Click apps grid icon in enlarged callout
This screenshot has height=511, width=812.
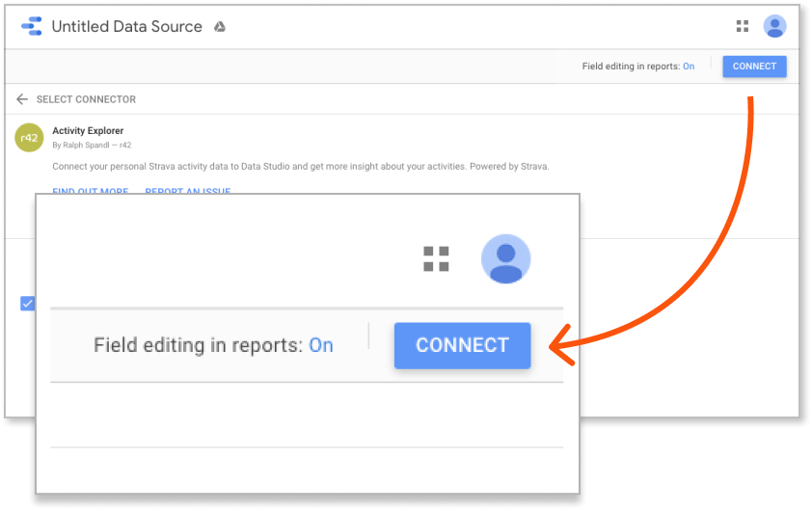pos(436,258)
